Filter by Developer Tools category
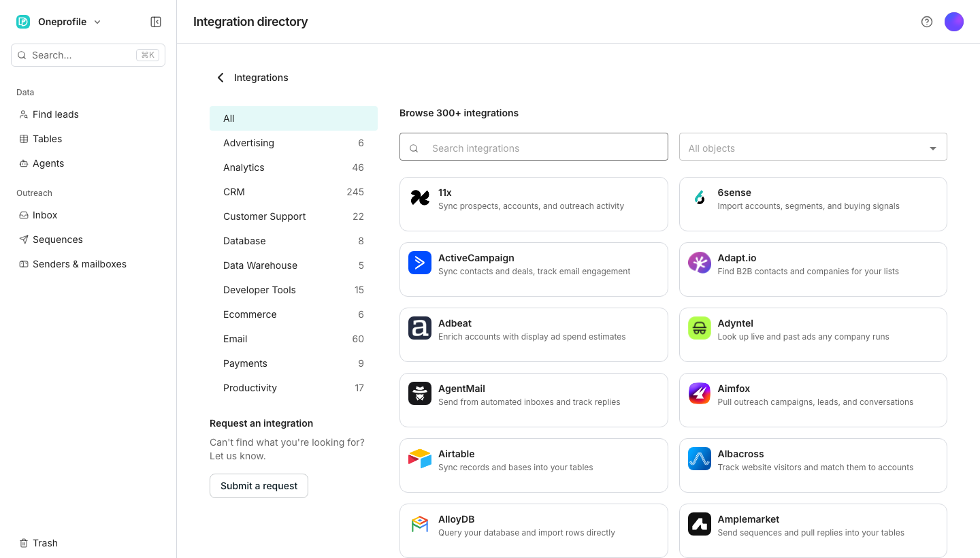 tap(293, 290)
